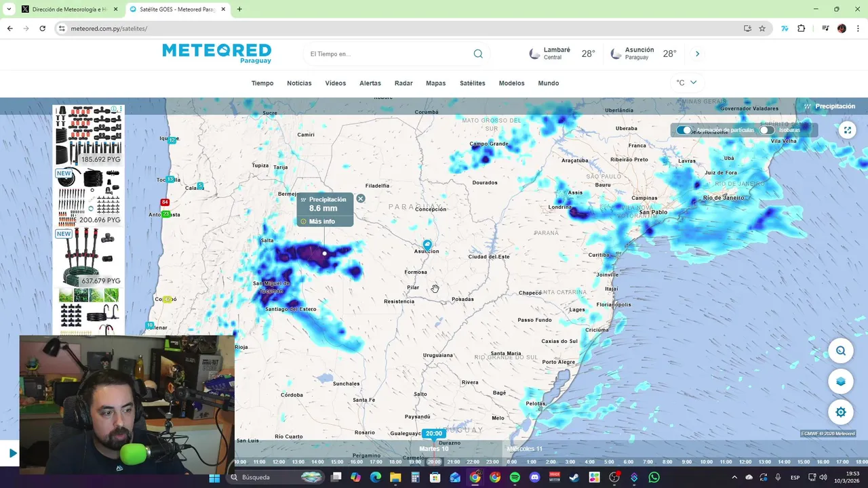The height and width of the screenshot is (488, 868).
Task: Close the Satélite GOES - Meteored tab
Action: coord(223,9)
